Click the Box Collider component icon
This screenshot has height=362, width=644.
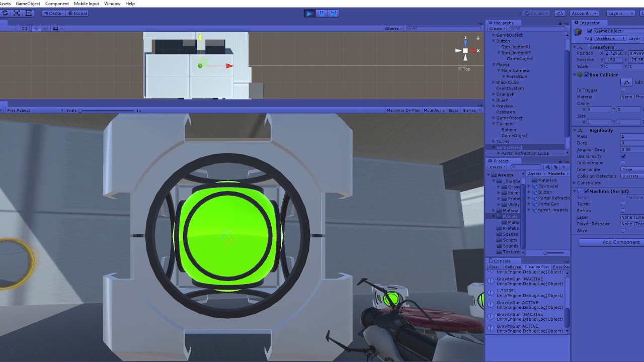[x=580, y=75]
